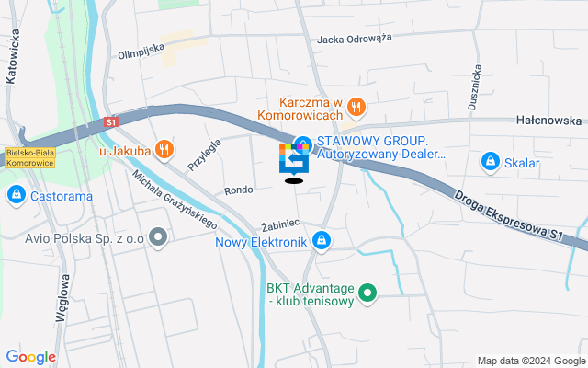This screenshot has height=368, width=588.
Task: Click the Katowicka road label
Action: point(12,56)
